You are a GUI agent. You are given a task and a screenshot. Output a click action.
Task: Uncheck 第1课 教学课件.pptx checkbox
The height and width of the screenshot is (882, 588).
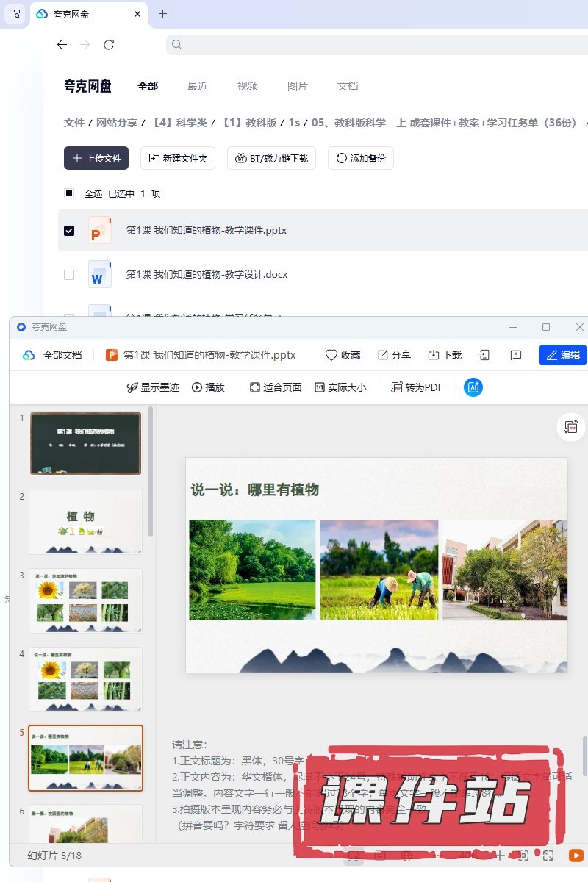(69, 231)
